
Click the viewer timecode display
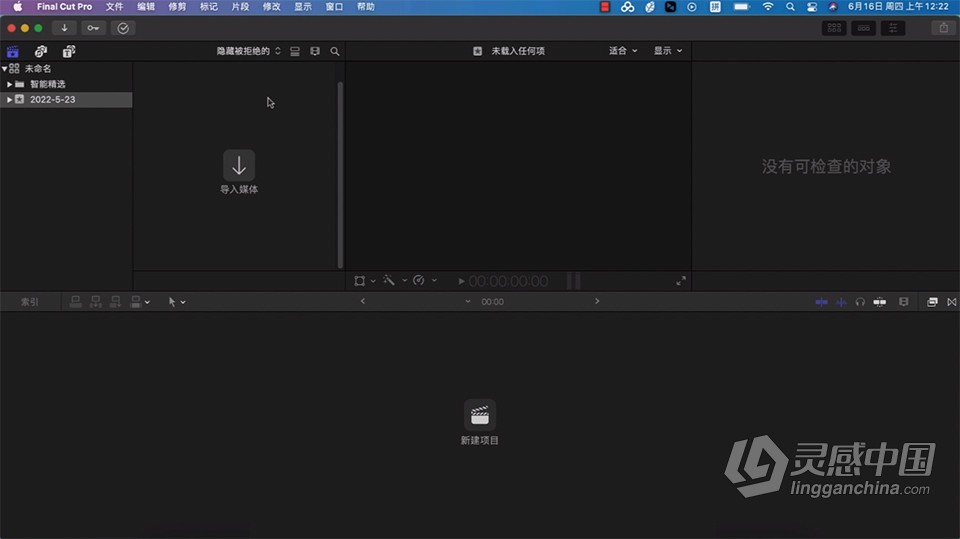point(508,281)
